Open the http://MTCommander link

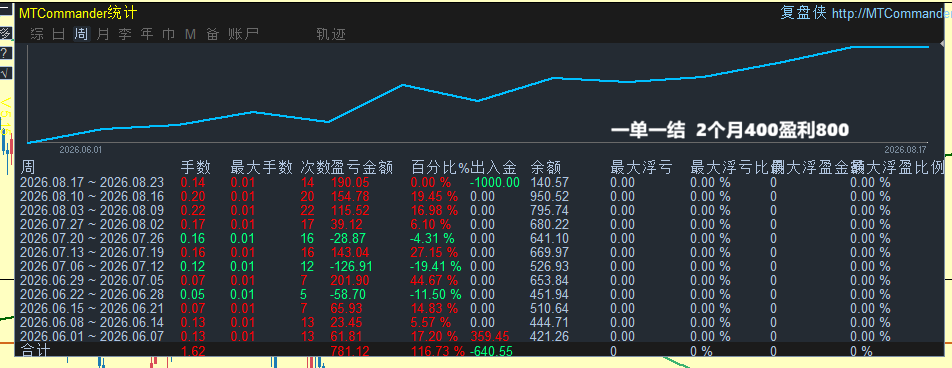tap(891, 13)
